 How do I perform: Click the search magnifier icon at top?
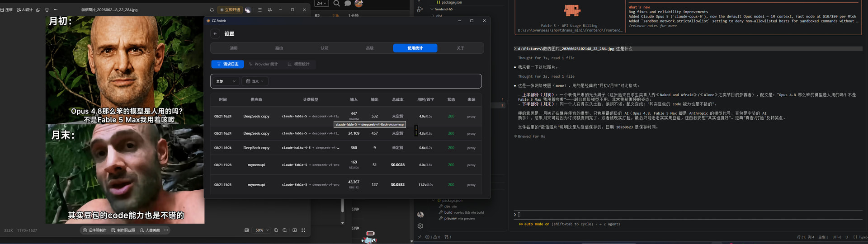336,3
